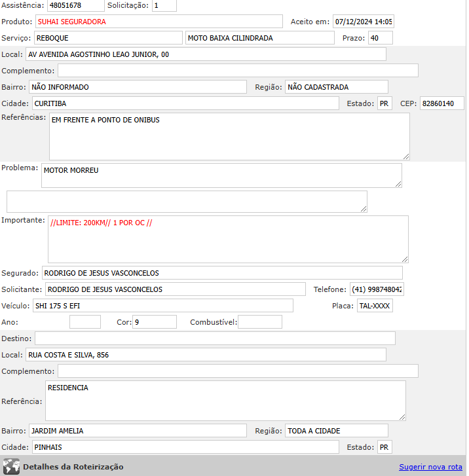Click the Problema text area showing MOTOR MORREU
This screenshot has height=476, width=469.
(x=221, y=175)
